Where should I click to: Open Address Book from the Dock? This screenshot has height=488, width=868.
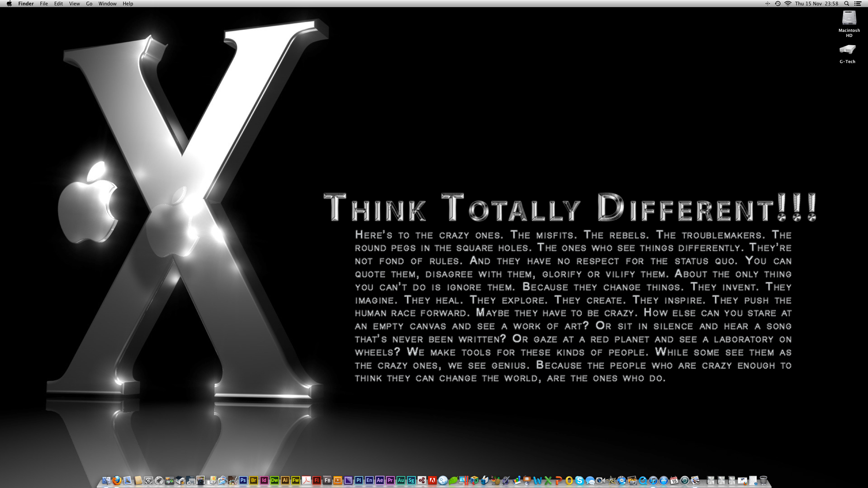138,480
